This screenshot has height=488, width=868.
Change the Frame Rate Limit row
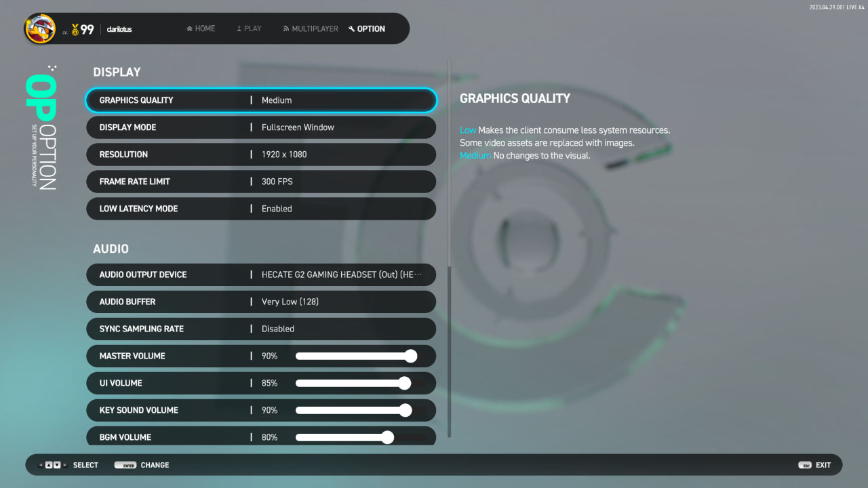click(261, 182)
